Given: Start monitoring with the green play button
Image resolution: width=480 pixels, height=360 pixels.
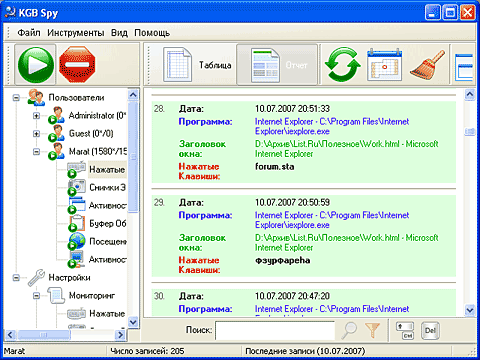Looking at the screenshot, I should coord(36,65).
